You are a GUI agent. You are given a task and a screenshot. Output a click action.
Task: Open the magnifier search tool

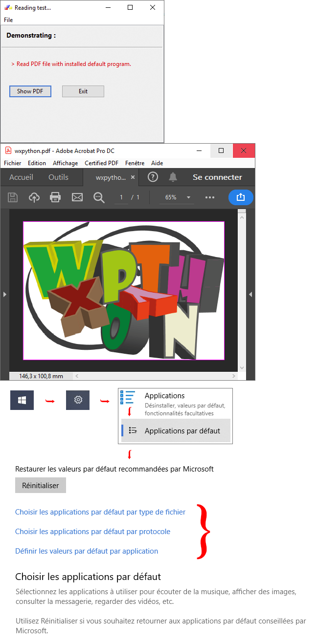pyautogui.click(x=99, y=197)
